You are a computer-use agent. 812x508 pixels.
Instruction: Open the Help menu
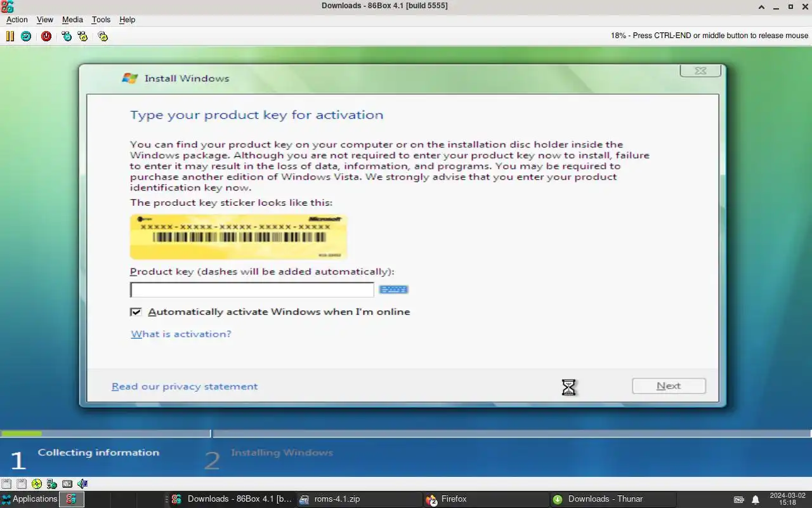pos(127,20)
